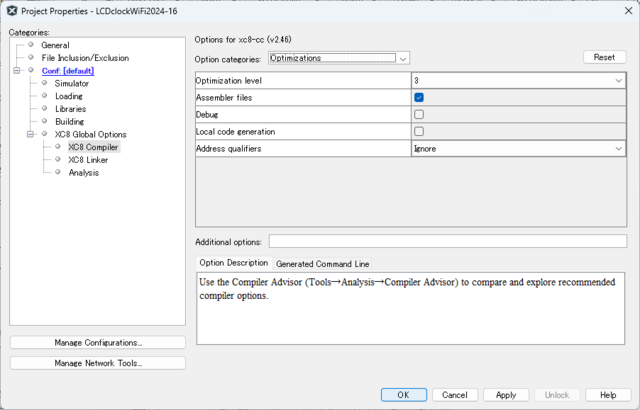Click the Manage Configurations button
Viewport: 640px width, 410px height.
pyautogui.click(x=97, y=343)
